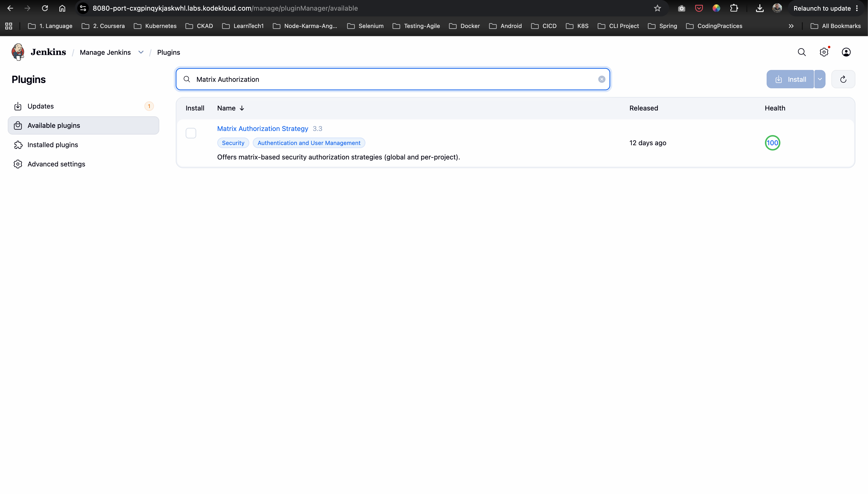Reload the browser page

45,8
